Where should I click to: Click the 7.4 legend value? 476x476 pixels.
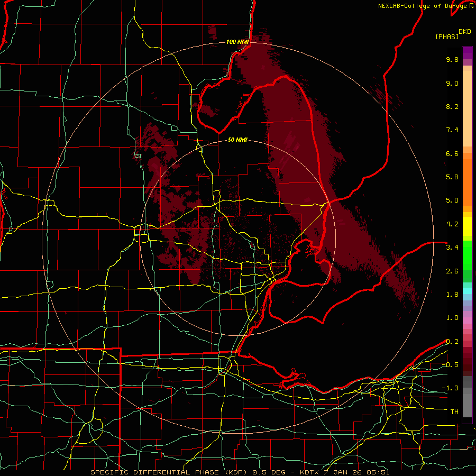pos(452,130)
